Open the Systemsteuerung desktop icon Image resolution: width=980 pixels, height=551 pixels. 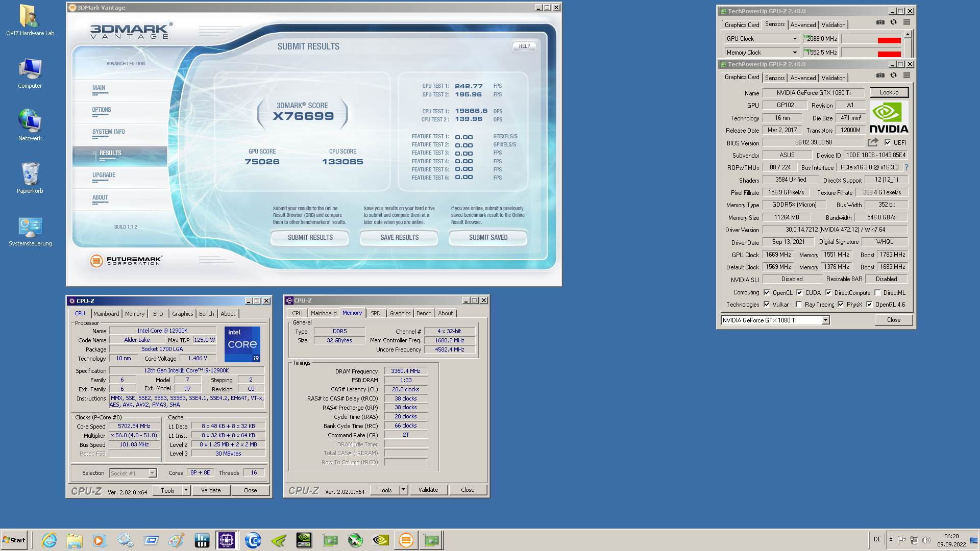tap(30, 231)
